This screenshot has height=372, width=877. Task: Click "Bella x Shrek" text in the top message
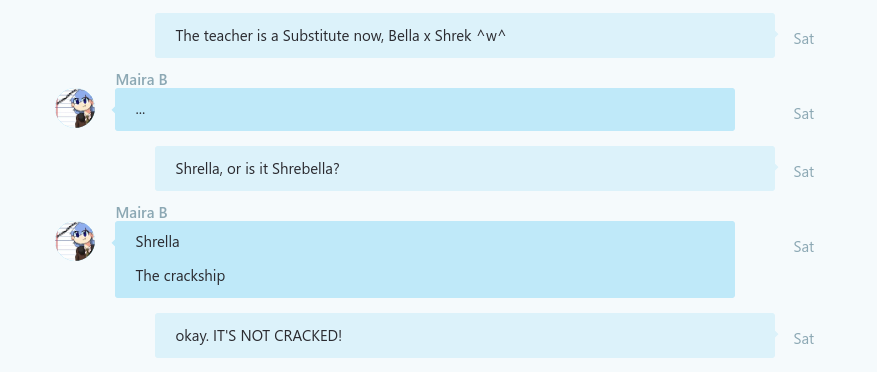coord(430,36)
